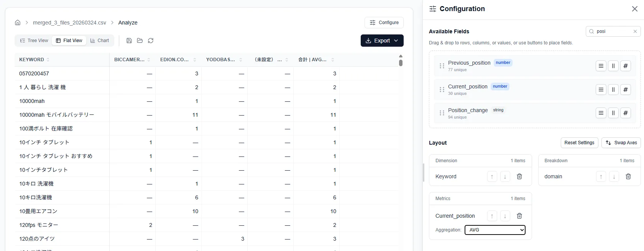Click the home breadcrumb icon

[x=18, y=23]
